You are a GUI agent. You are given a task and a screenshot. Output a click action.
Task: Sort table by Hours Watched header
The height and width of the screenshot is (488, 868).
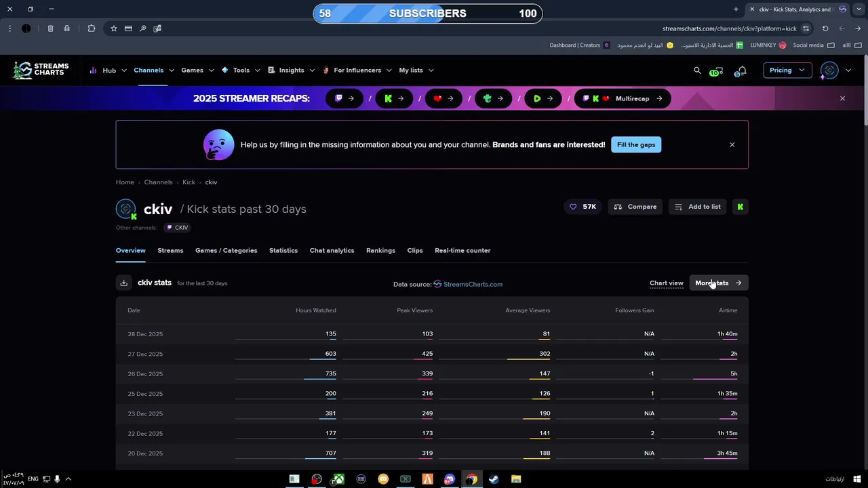pos(315,310)
